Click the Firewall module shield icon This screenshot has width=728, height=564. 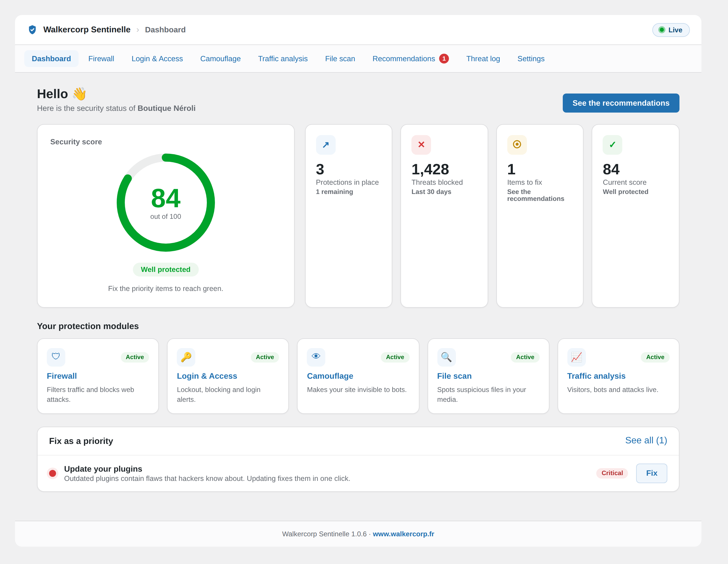point(56,357)
